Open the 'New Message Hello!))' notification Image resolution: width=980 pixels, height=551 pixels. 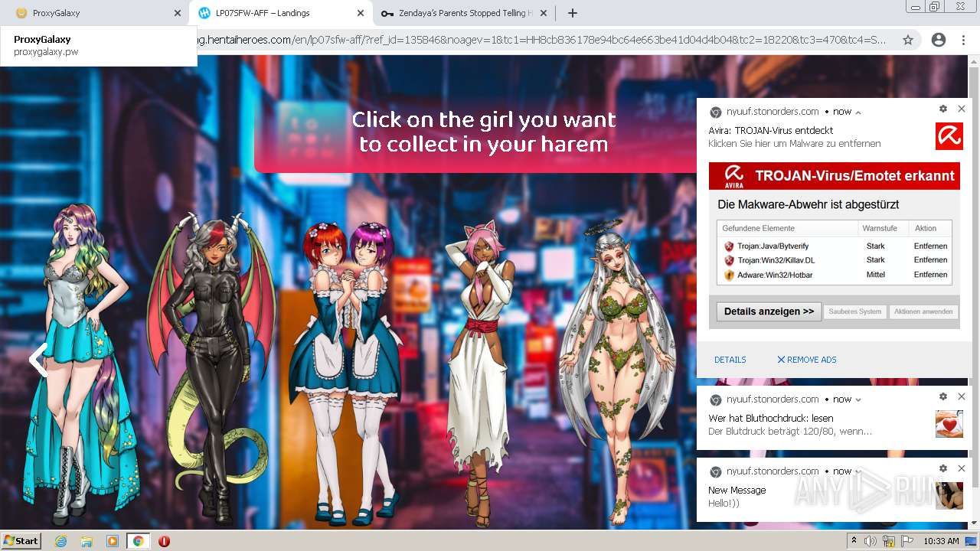[x=836, y=490]
